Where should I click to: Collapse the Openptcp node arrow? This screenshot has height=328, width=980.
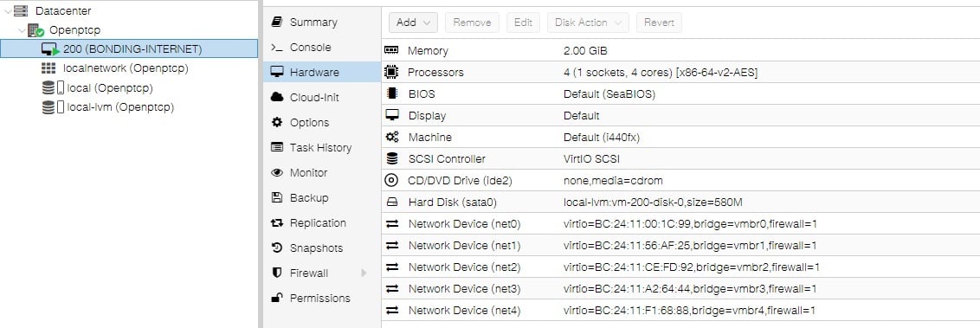[x=22, y=30]
